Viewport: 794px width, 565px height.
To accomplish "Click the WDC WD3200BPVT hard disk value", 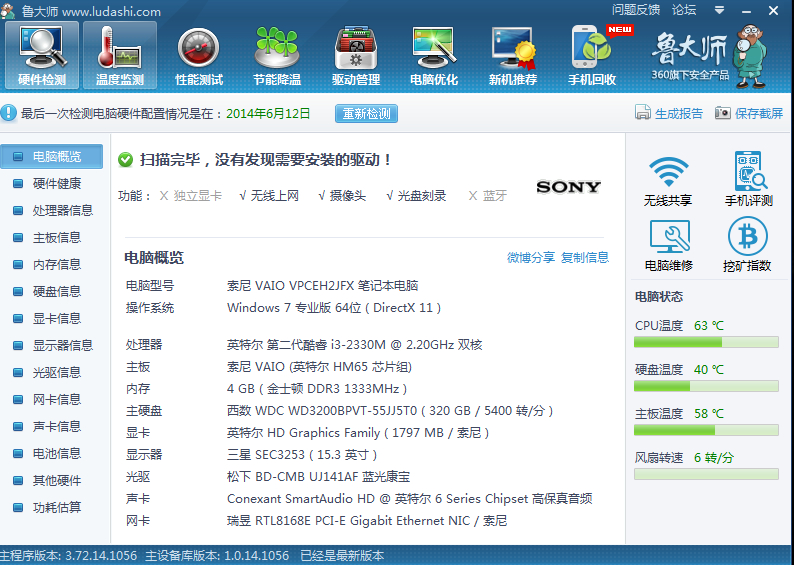I will pyautogui.click(x=390, y=411).
